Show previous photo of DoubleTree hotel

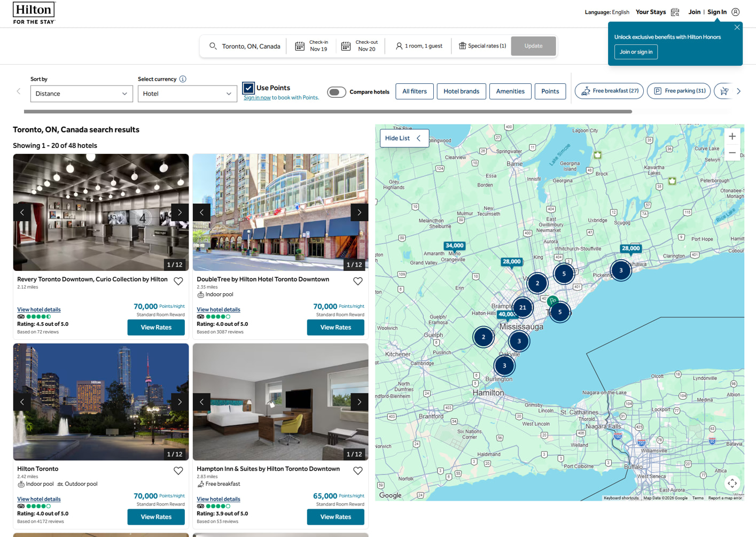tap(201, 212)
